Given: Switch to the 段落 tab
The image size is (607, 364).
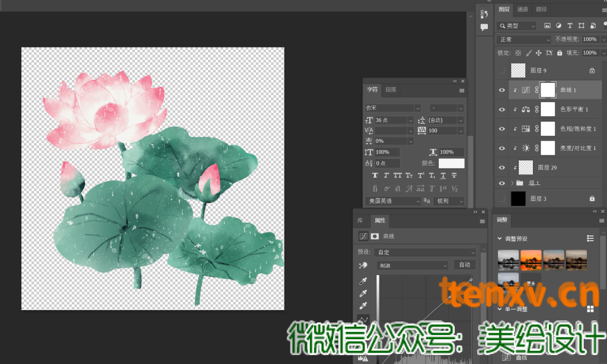Looking at the screenshot, I should click(391, 90).
